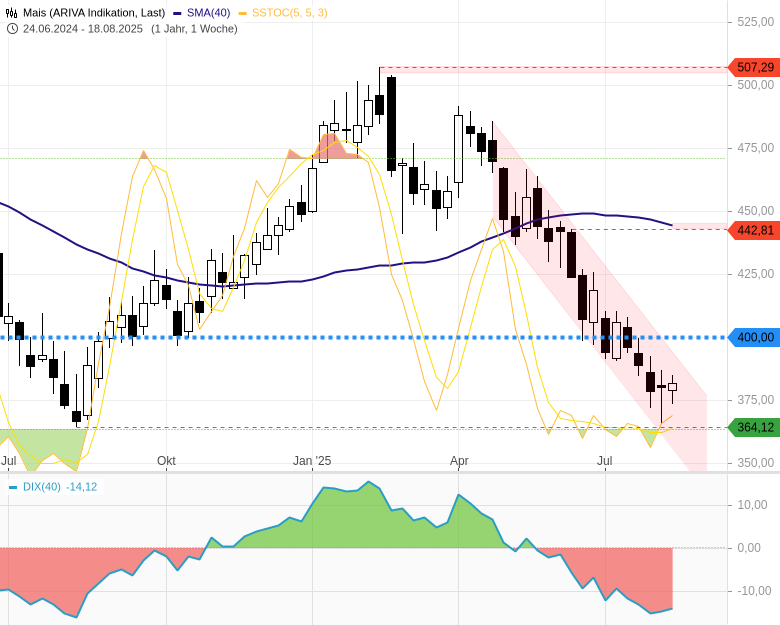Click the 525,00 price axis value

click(x=756, y=22)
